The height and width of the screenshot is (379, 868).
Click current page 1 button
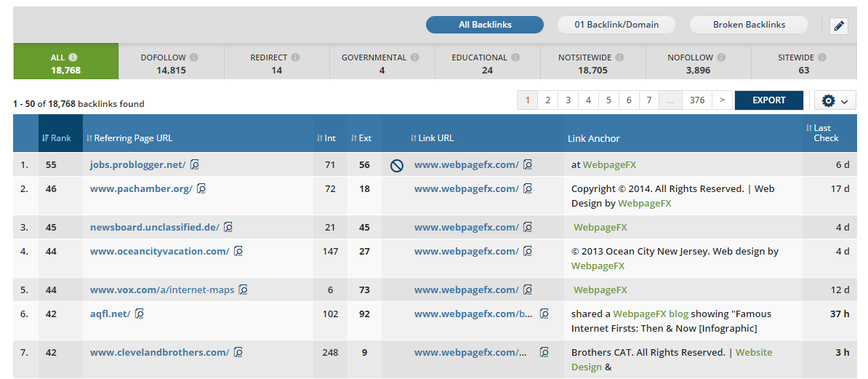coord(528,100)
